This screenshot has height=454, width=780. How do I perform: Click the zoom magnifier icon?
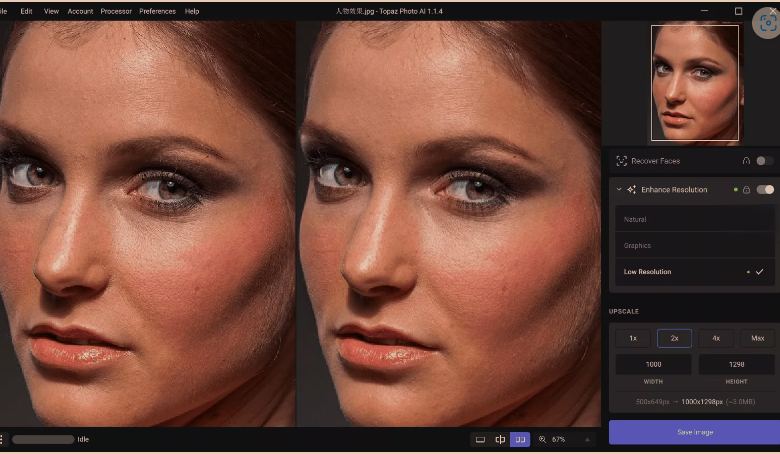tap(542, 439)
